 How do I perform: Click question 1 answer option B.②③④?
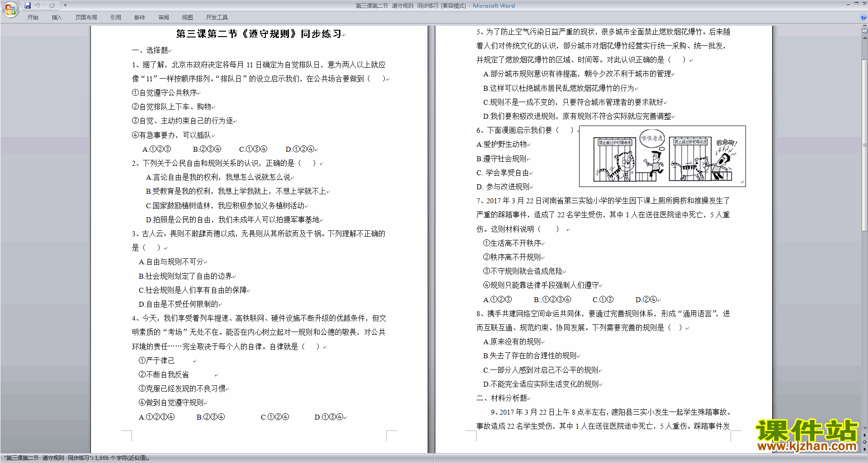pos(207,149)
